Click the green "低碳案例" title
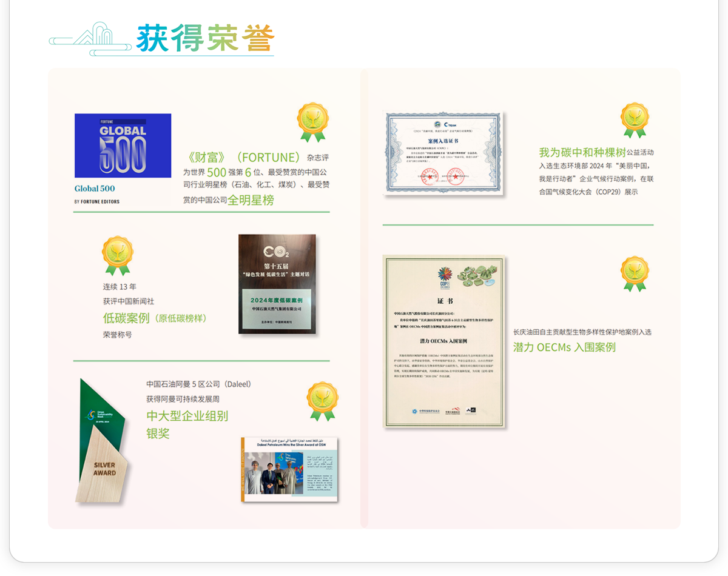 (x=126, y=318)
